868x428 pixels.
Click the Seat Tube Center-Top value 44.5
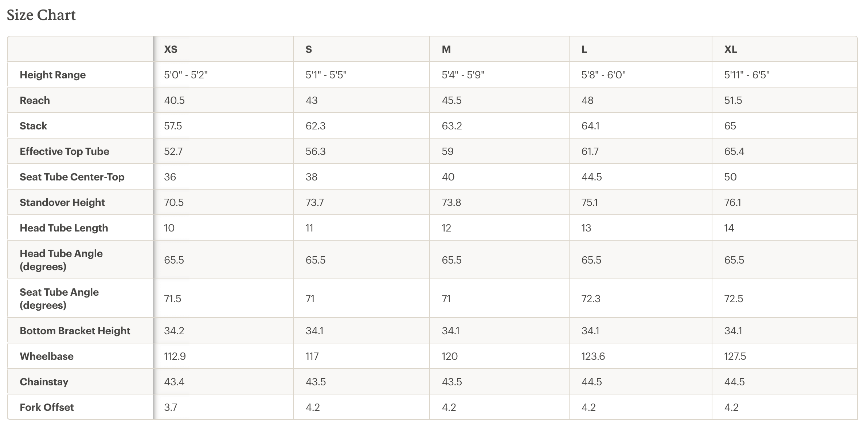591,177
